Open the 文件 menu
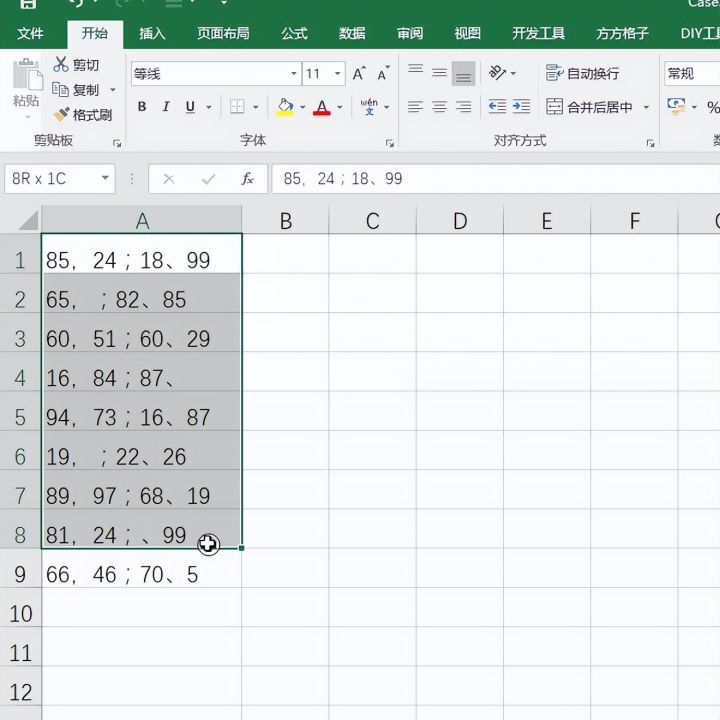This screenshot has height=720, width=720. point(30,34)
